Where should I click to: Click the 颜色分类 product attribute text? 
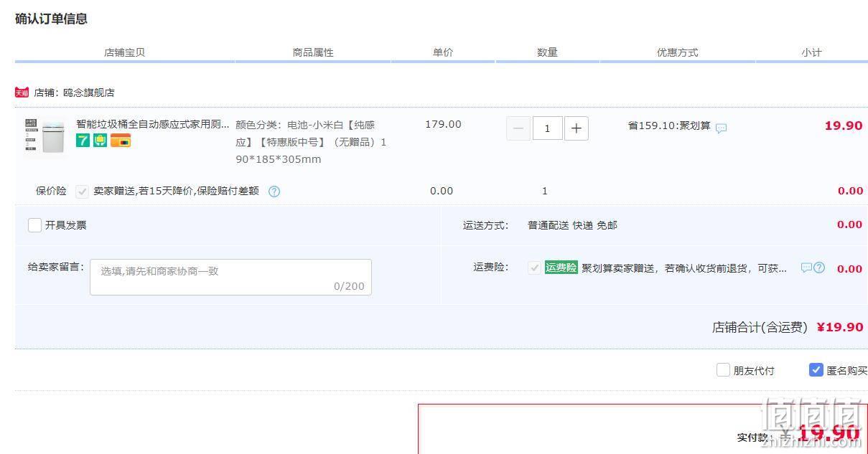point(311,142)
